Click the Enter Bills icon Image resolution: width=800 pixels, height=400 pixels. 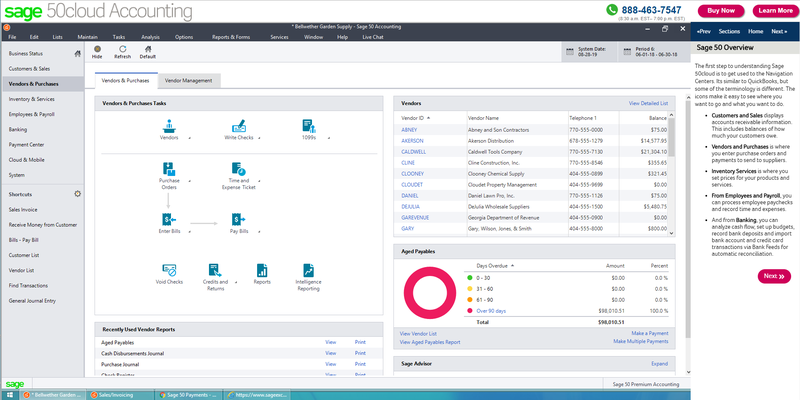click(x=169, y=220)
